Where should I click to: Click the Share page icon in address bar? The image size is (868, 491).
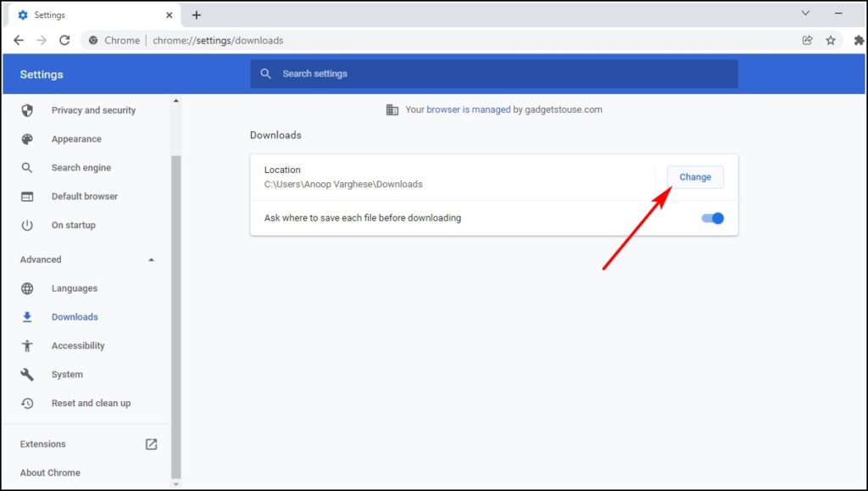click(807, 40)
